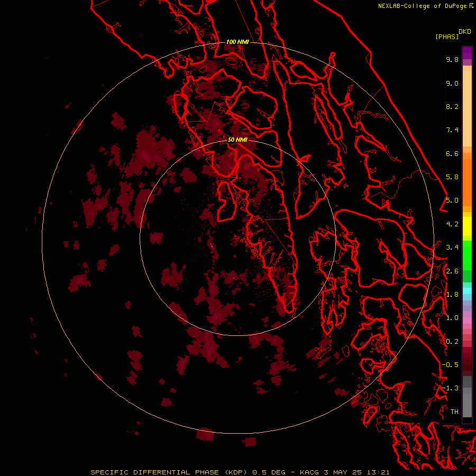Click the 4.2 legend value
Screen dimensions: 476x476
pos(452,224)
